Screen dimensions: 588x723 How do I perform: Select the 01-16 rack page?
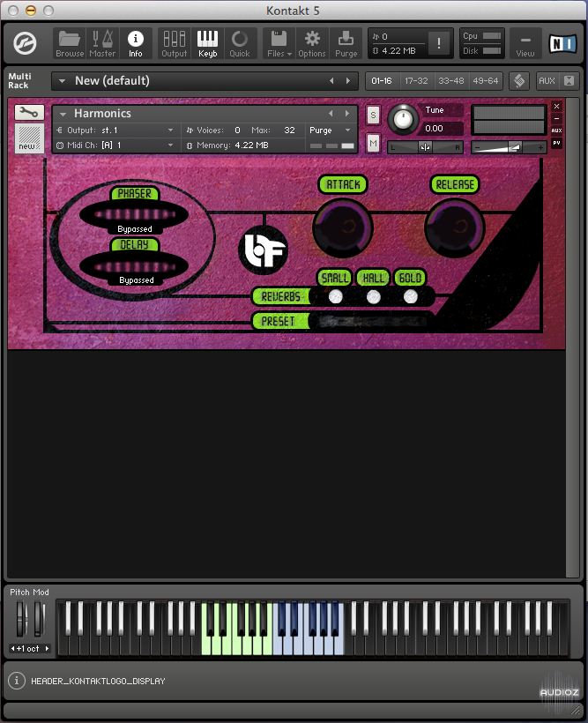382,81
